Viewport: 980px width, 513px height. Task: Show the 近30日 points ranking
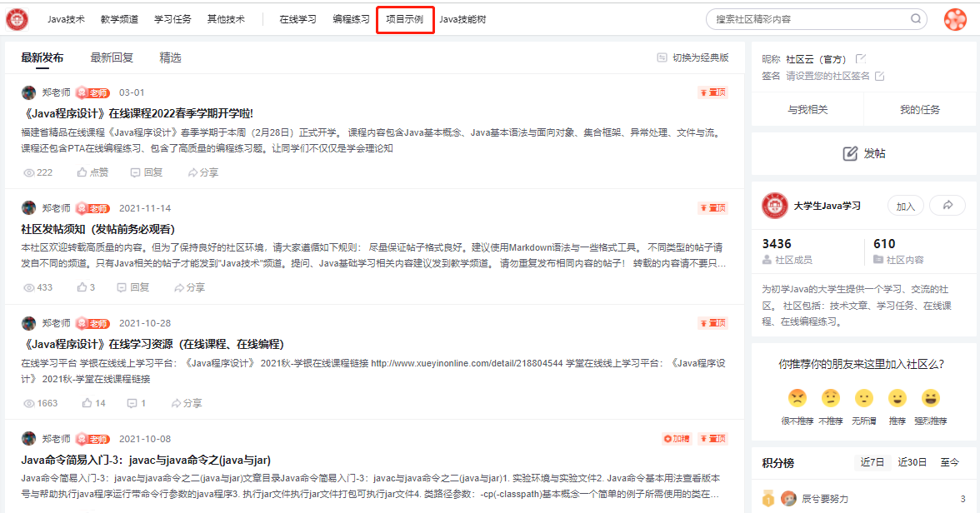[x=912, y=462]
